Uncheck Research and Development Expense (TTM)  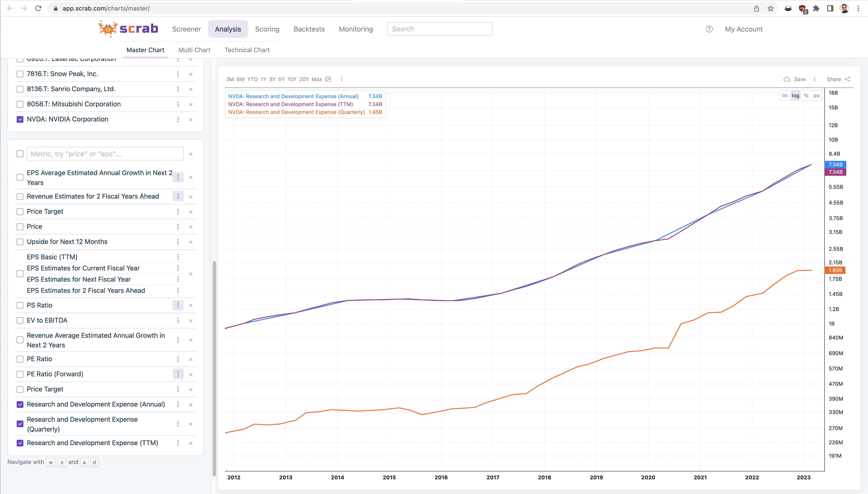(20, 443)
